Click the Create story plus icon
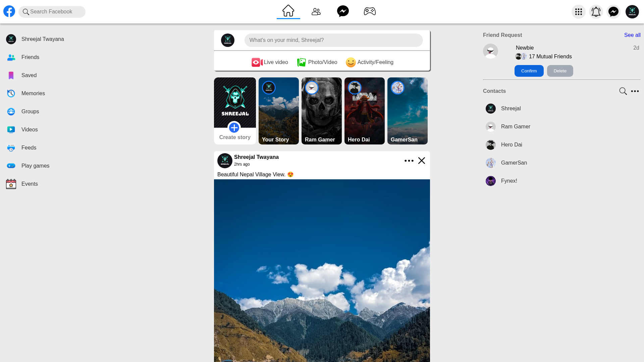This screenshot has width=644, height=362. pyautogui.click(x=234, y=128)
